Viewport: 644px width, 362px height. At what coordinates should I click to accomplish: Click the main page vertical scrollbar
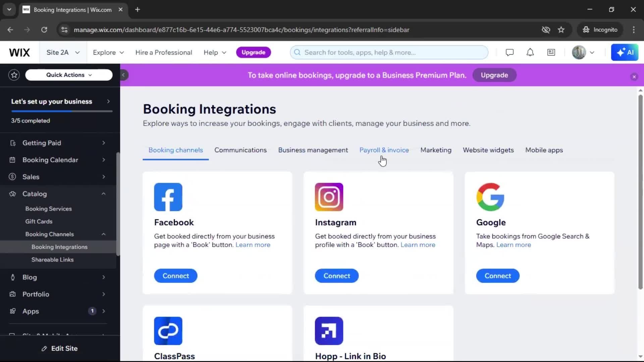(641, 192)
